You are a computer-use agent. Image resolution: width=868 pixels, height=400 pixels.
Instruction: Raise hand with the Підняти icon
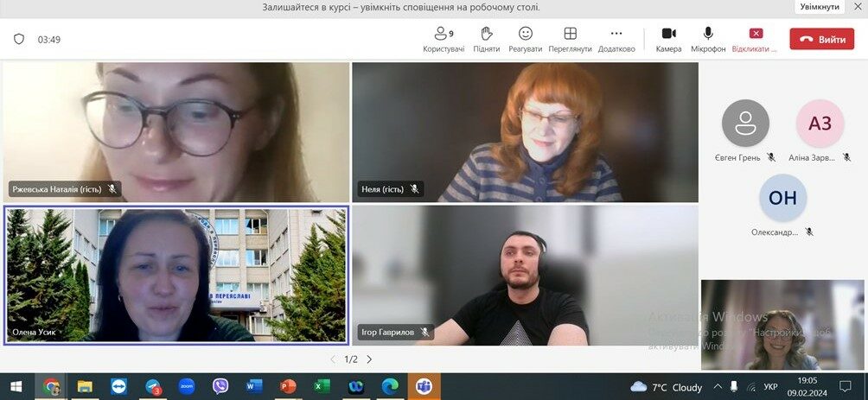487,38
